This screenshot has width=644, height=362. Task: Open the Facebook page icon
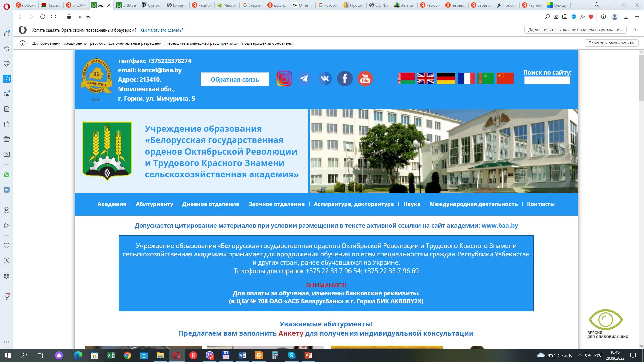[x=344, y=78]
